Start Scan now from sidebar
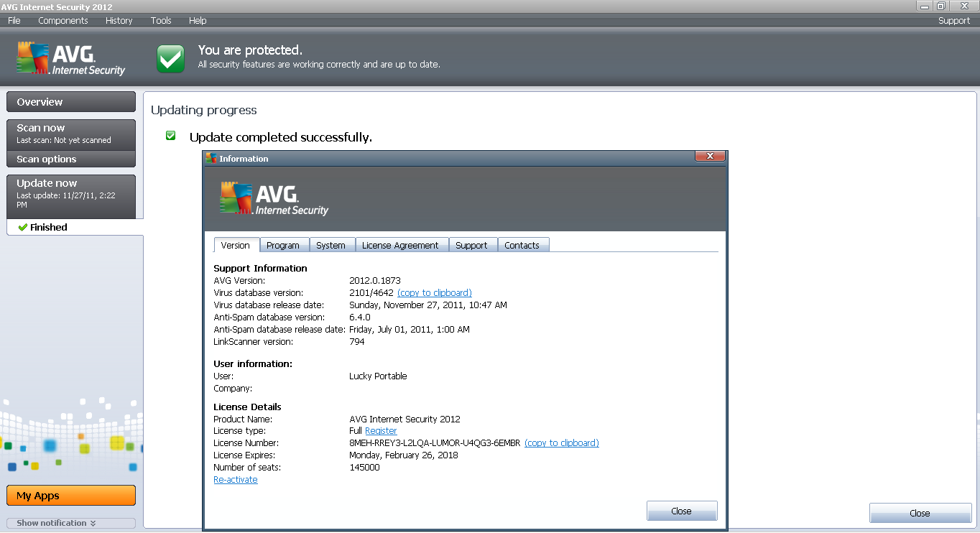 pyautogui.click(x=71, y=134)
